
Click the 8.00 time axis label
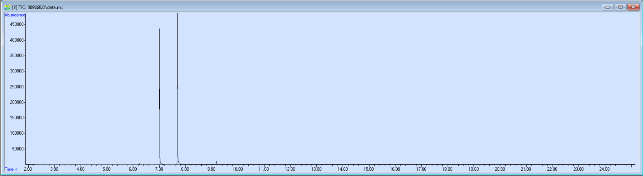pos(185,169)
